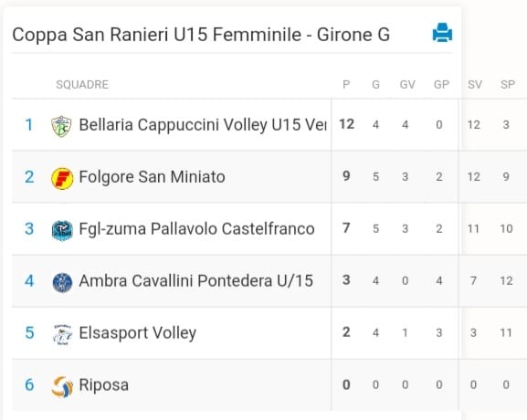Click the SQUADRE column header
The height and width of the screenshot is (420, 527).
tap(82, 84)
